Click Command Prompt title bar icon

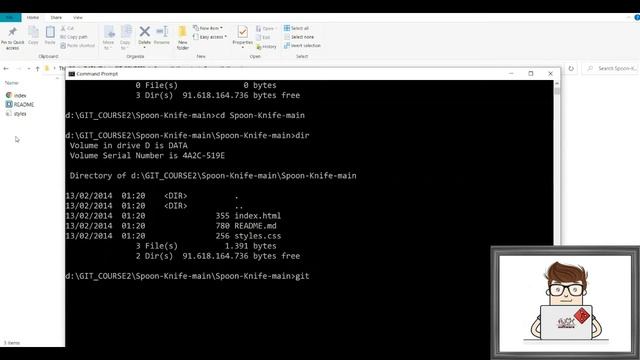click(72, 74)
